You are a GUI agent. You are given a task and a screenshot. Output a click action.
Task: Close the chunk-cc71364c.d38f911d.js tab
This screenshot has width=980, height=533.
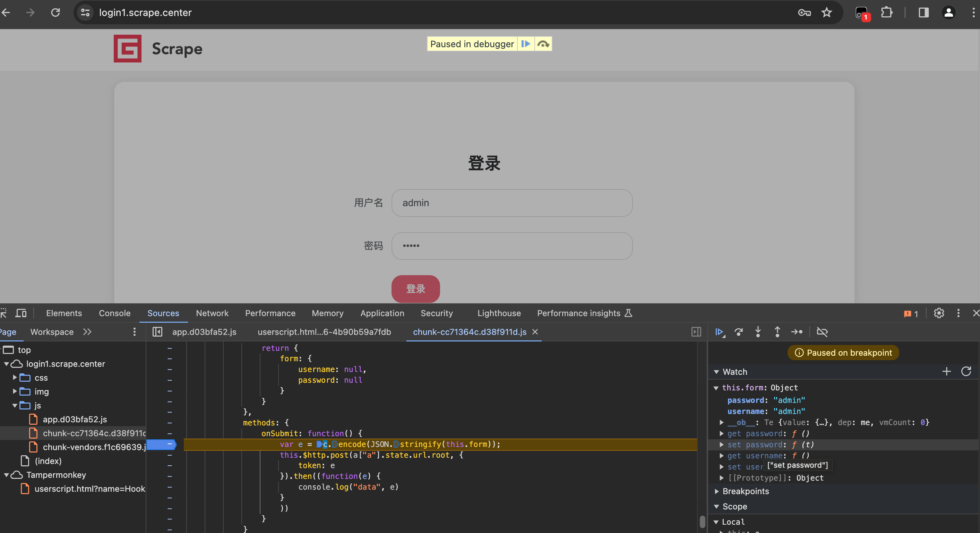click(535, 332)
